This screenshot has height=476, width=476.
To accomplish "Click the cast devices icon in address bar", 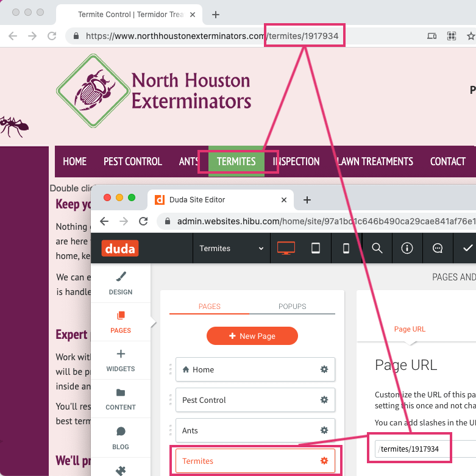I will [x=432, y=36].
